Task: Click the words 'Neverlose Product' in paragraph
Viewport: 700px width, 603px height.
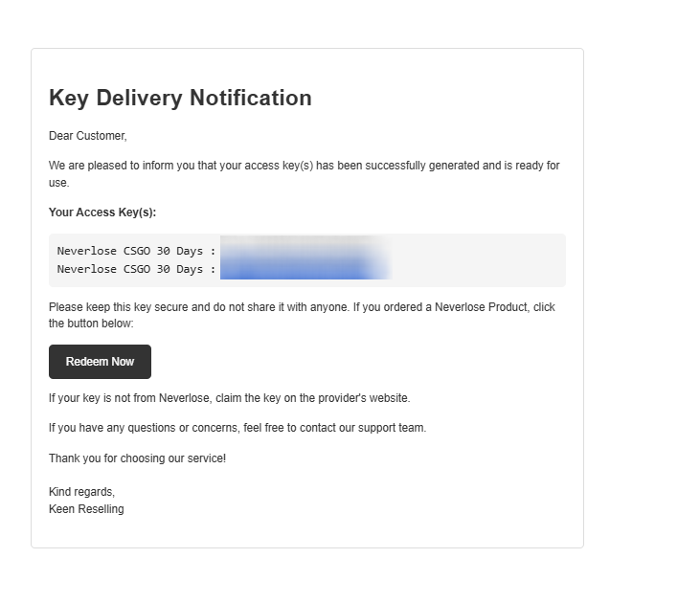Action: point(481,307)
